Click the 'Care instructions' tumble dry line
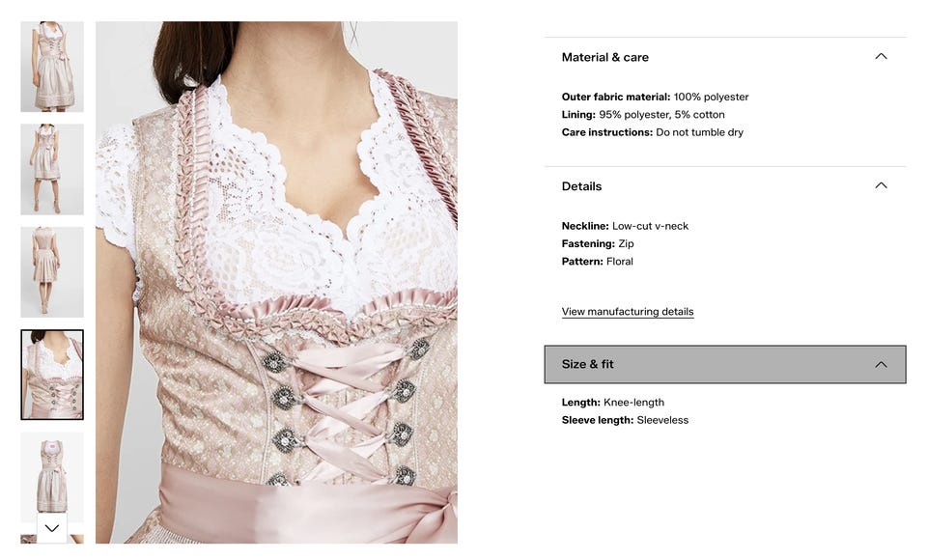This screenshot has height=560, width=927. tap(652, 132)
